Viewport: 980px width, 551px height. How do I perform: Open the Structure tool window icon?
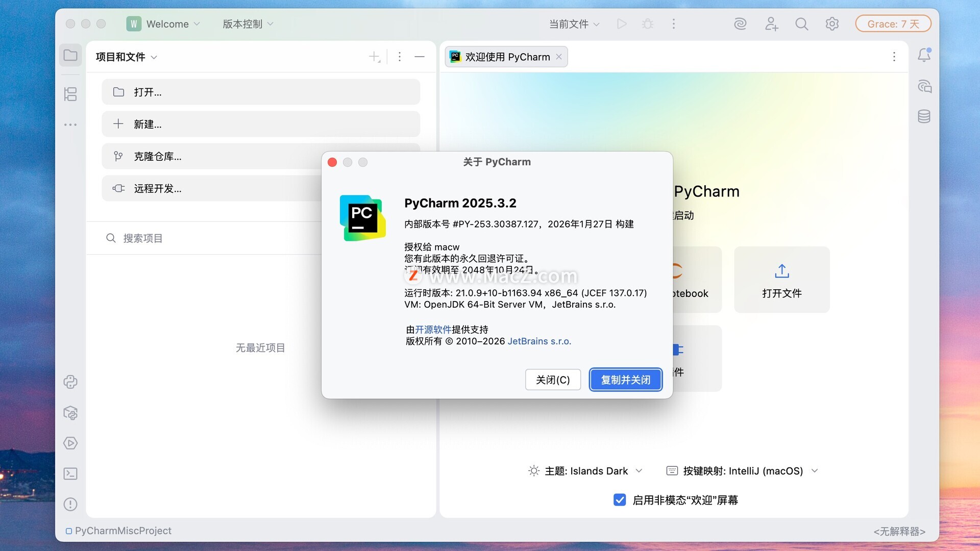point(70,94)
